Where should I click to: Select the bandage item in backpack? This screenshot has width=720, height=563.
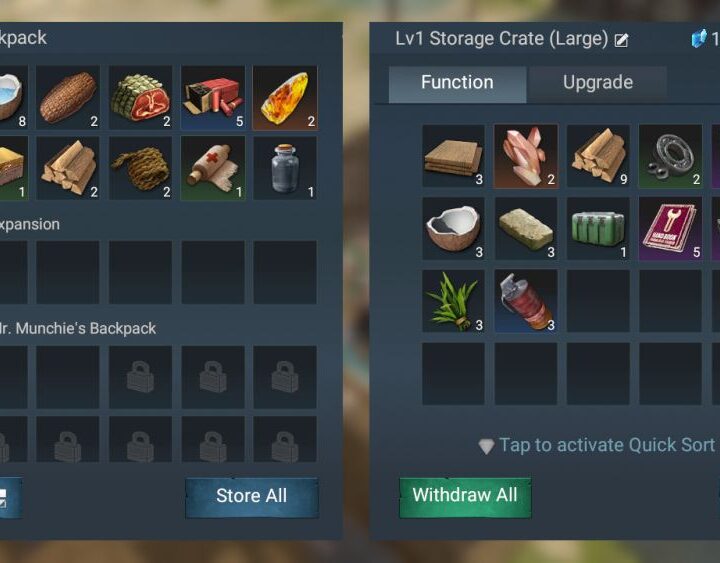[213, 168]
